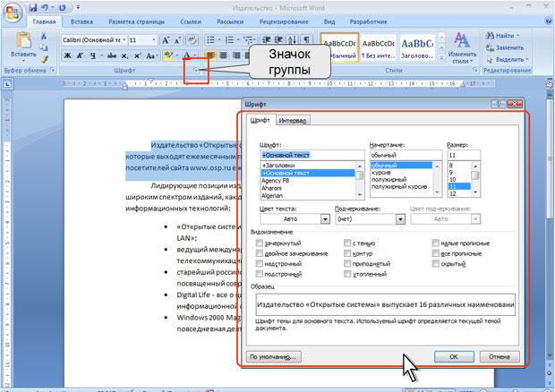Open ribbon font size dropdown
The width and height of the screenshot is (555, 392).
[154, 40]
